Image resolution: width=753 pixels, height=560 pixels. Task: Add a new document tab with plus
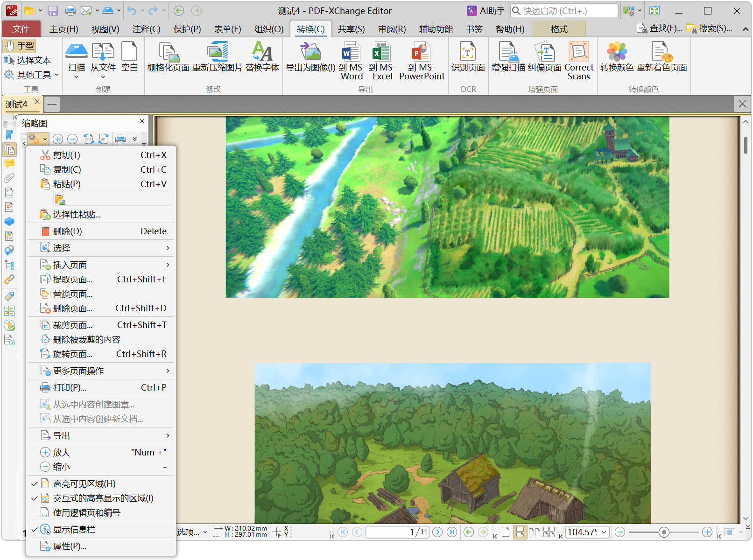52,104
